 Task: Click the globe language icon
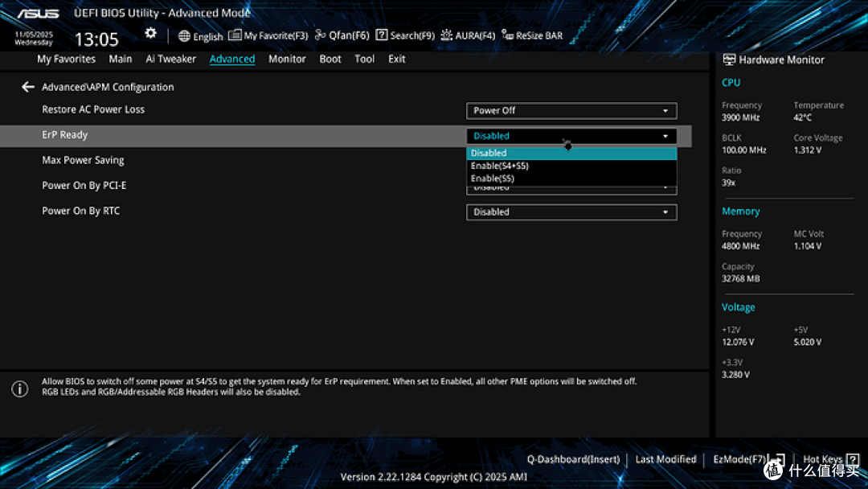[184, 36]
